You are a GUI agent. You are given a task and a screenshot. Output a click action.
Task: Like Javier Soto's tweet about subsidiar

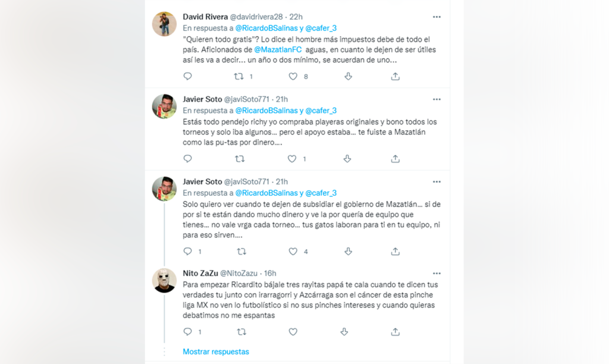tap(293, 252)
